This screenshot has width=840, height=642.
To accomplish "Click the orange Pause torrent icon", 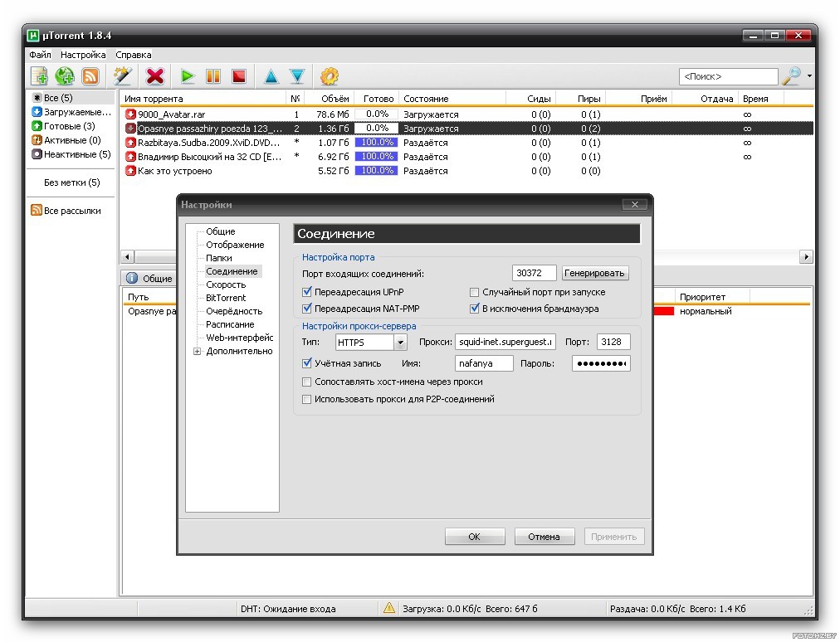I will (x=213, y=76).
